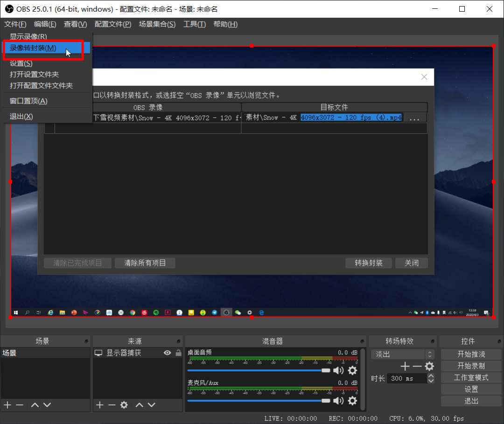Open 桌面音频 audio settings gear

pyautogui.click(x=352, y=370)
